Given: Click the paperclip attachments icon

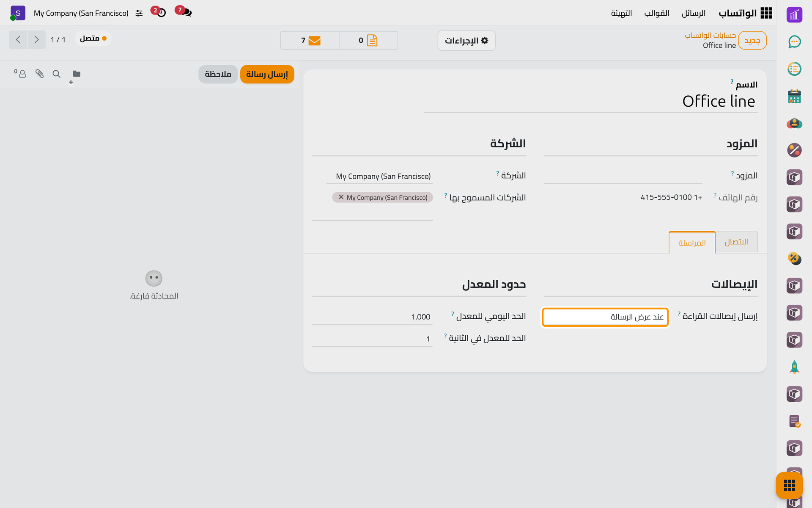Looking at the screenshot, I should click(x=39, y=74).
